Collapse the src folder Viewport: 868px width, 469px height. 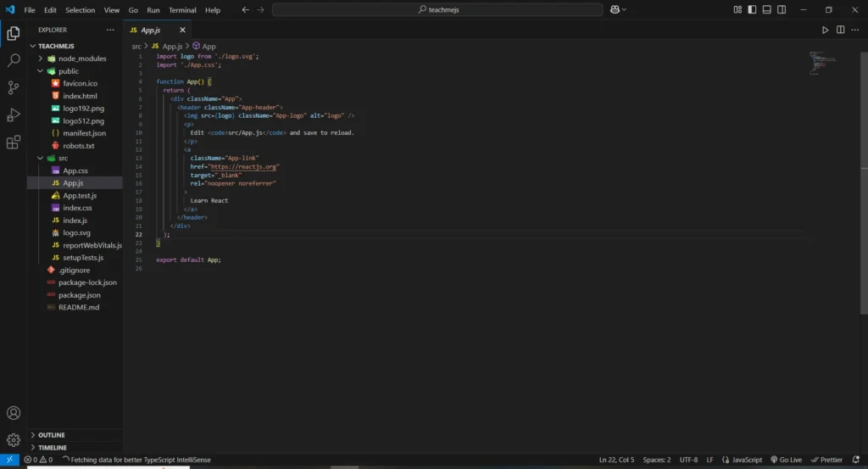(40, 158)
